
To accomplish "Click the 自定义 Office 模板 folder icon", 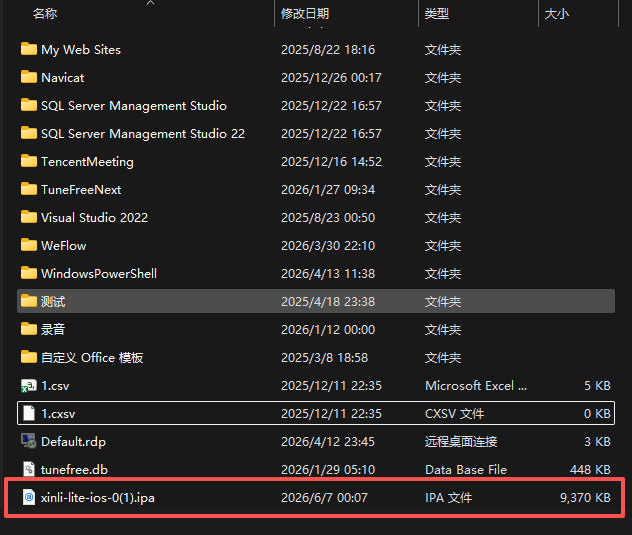I will [x=29, y=357].
